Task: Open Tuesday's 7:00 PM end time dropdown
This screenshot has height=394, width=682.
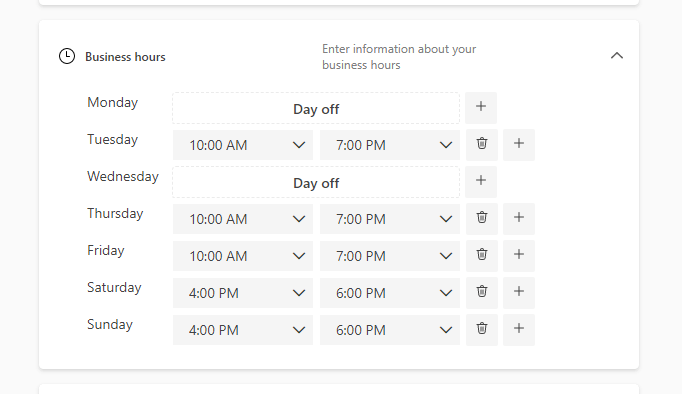Action: click(390, 145)
